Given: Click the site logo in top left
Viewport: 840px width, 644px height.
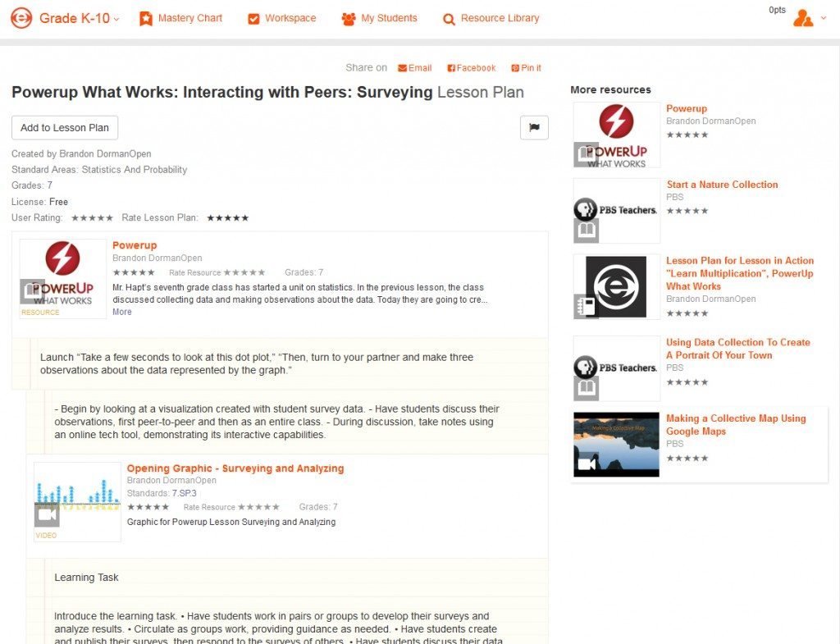Looking at the screenshot, I should click(21, 16).
